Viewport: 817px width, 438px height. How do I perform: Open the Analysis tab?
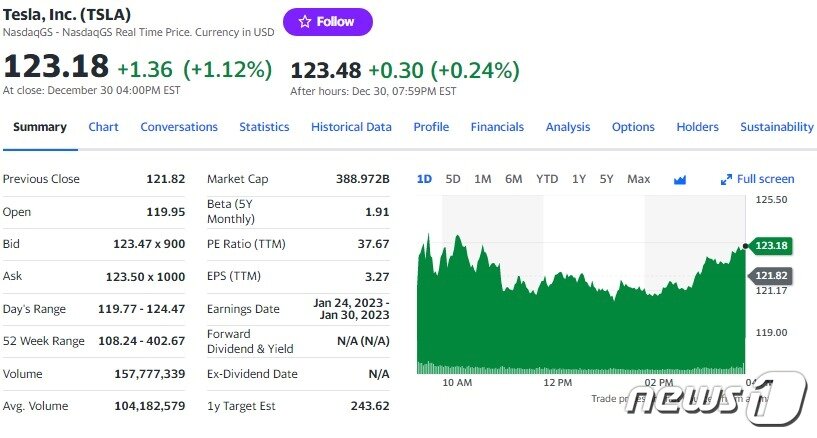pos(568,127)
